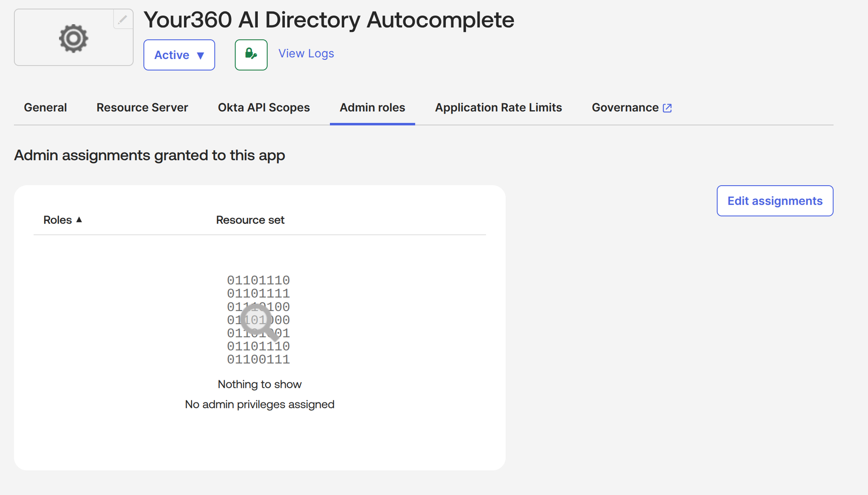Open the Governance tab
Viewport: 868px width, 495px height.
(x=631, y=108)
